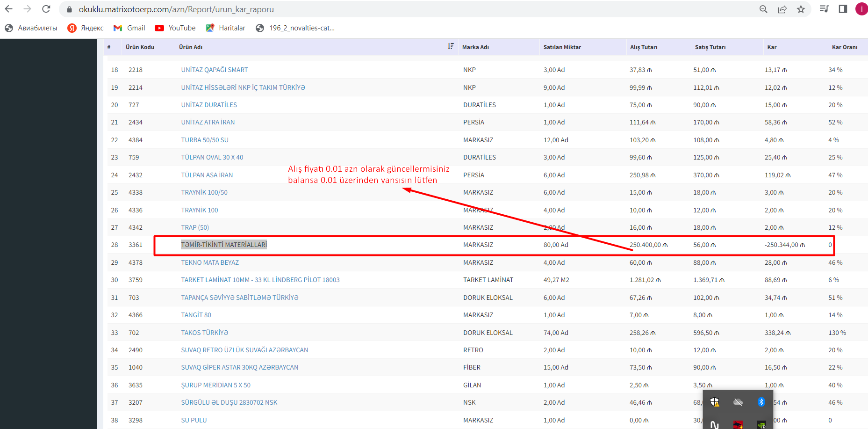This screenshot has height=429, width=868.
Task: Open the Windows Security tray icon
Action: pyautogui.click(x=715, y=402)
